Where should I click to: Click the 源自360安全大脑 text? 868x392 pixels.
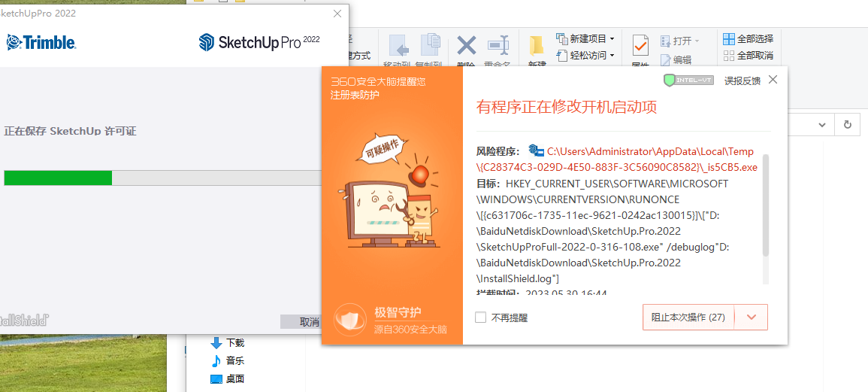click(410, 330)
